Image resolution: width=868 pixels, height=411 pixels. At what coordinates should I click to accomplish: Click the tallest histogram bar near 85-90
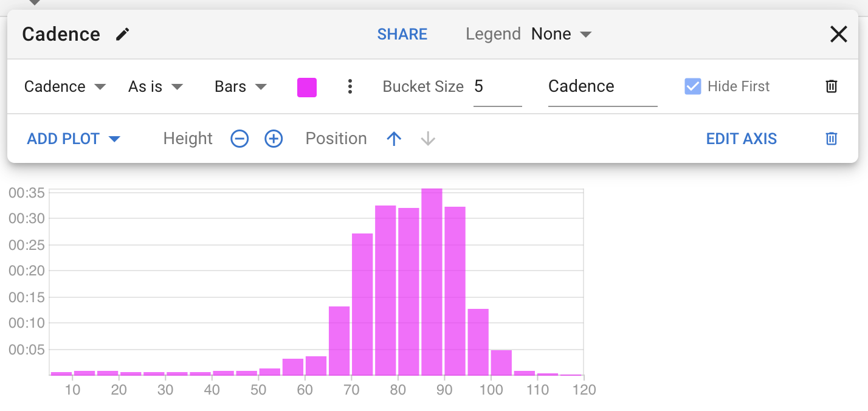click(x=432, y=281)
